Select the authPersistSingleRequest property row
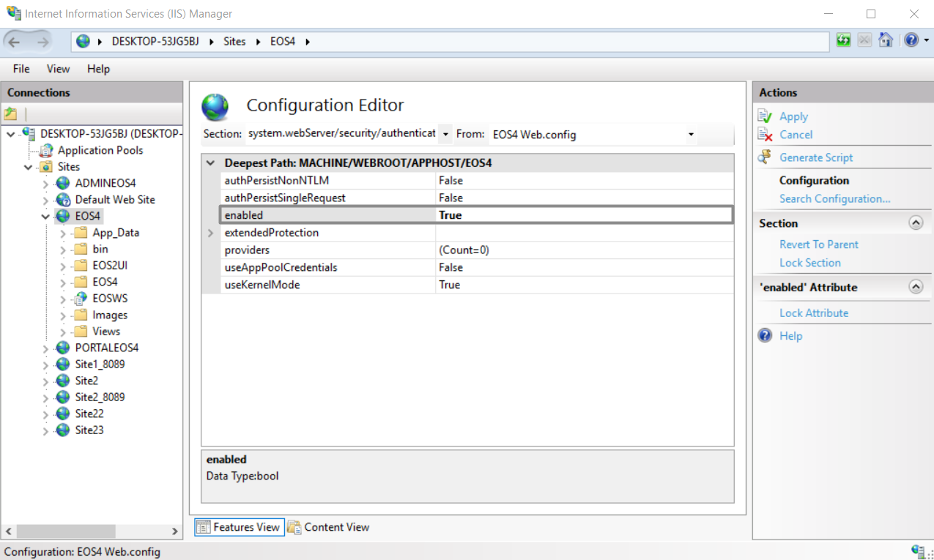Screen dimensions: 934x560 [x=477, y=198]
